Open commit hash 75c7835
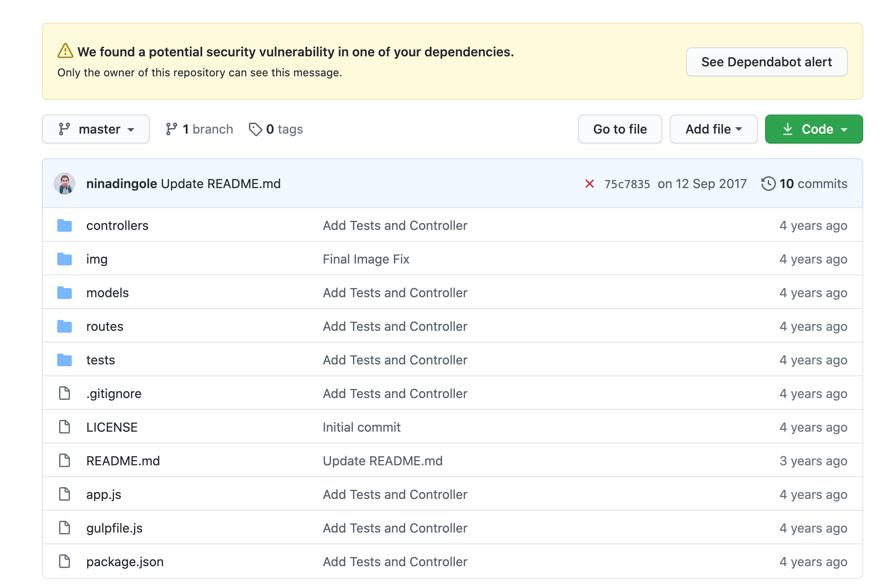 pos(627,184)
